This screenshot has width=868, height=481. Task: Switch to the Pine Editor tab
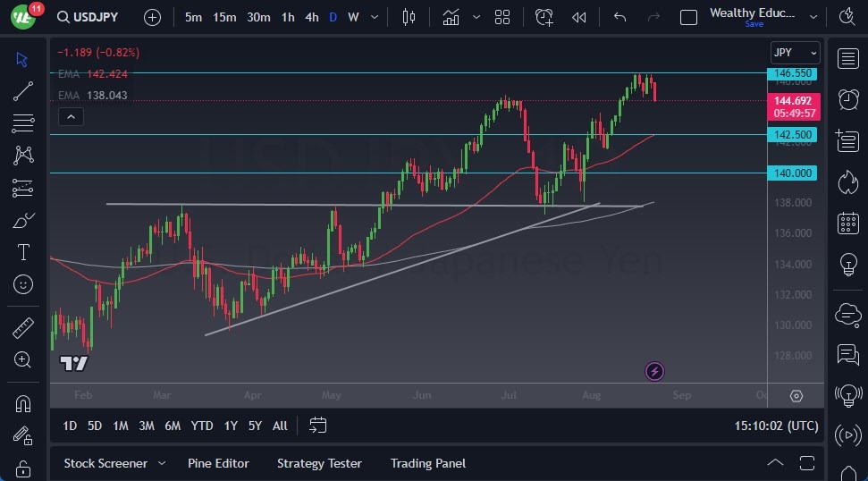click(218, 463)
